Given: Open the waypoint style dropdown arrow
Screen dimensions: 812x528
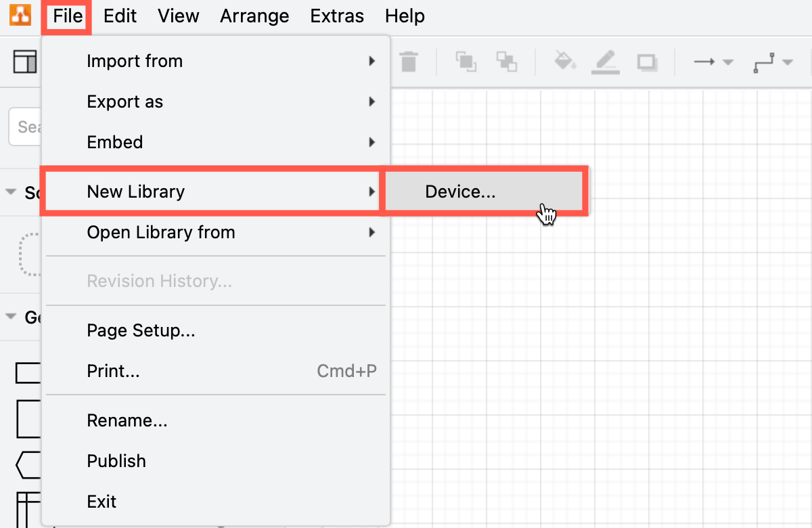Looking at the screenshot, I should (787, 62).
